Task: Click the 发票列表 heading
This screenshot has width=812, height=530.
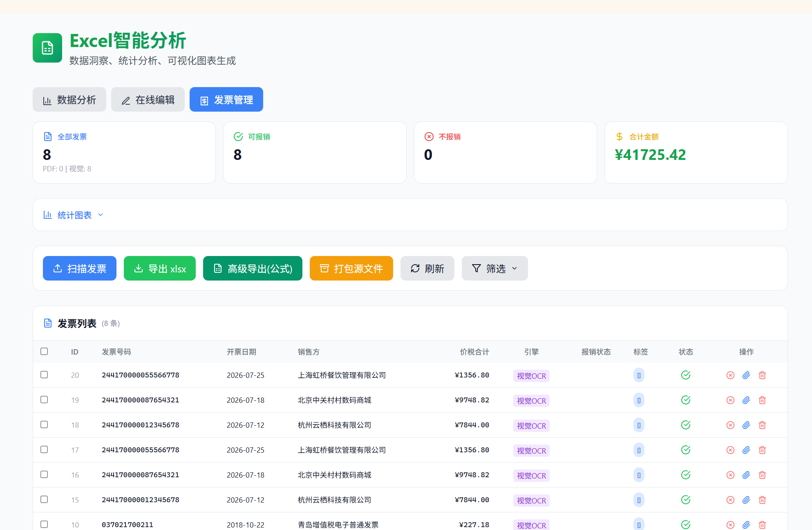Action: [77, 323]
